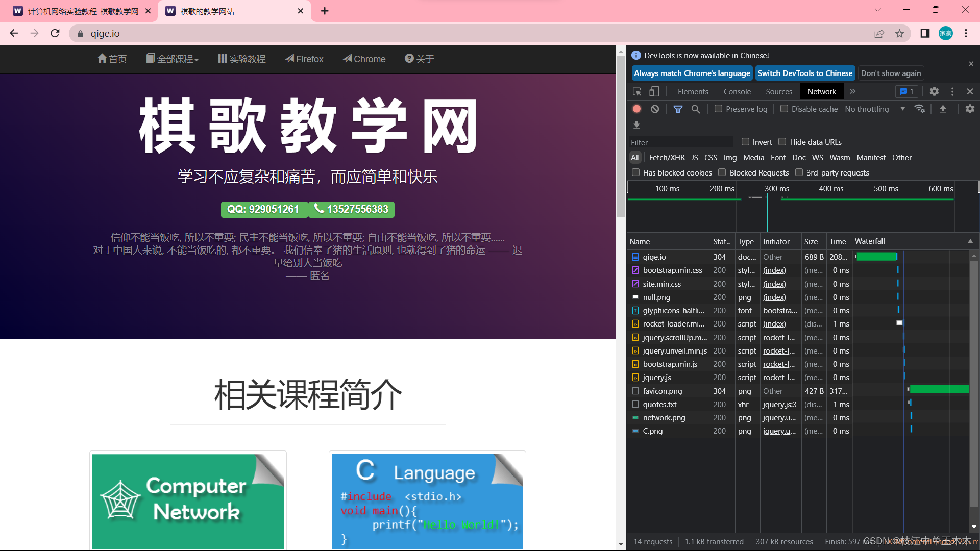
Task: Switch to the Console tab
Action: (737, 92)
